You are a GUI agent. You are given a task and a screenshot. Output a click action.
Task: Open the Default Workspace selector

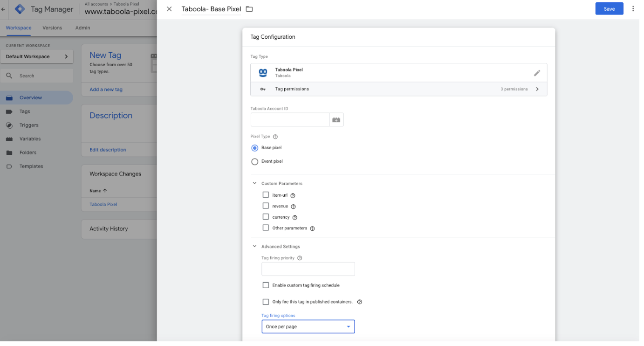click(37, 56)
